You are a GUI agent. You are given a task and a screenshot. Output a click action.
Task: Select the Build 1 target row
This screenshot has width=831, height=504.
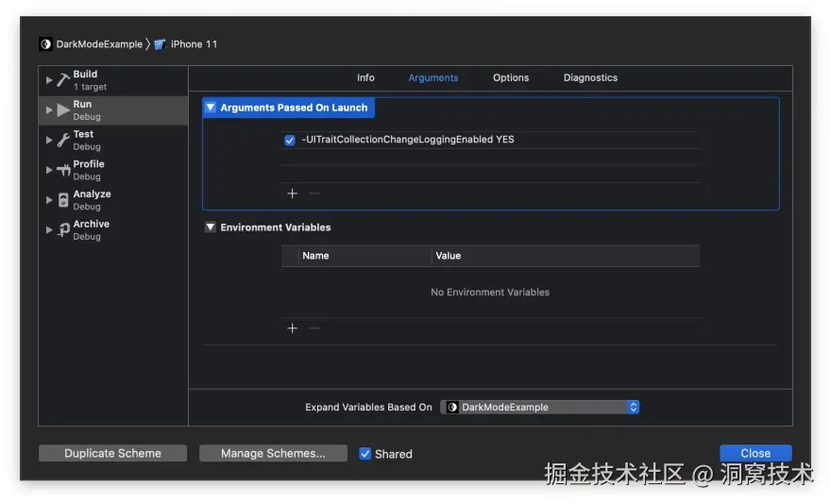(x=113, y=80)
